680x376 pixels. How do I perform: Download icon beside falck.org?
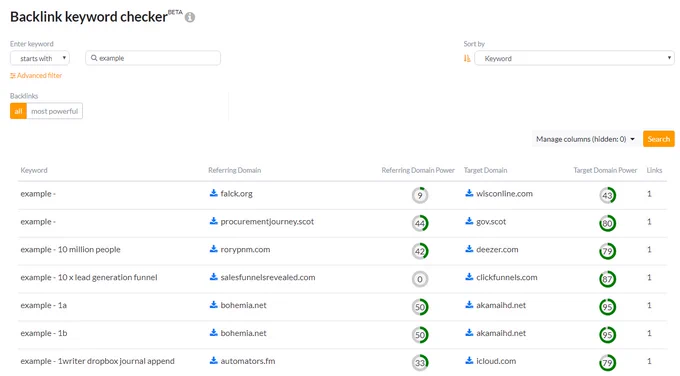tap(213, 193)
